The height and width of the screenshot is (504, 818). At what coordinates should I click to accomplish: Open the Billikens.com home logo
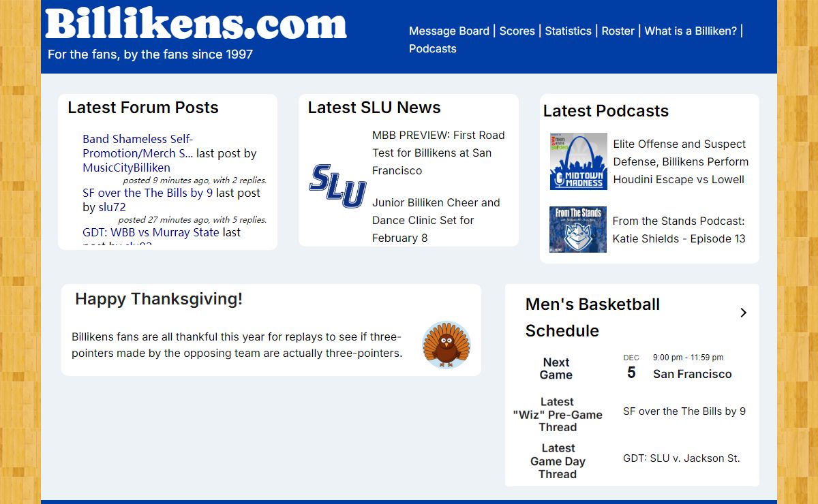pos(196,24)
